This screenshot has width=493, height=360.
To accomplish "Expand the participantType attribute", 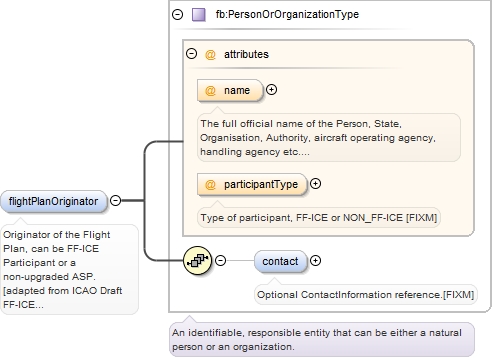I will [x=315, y=184].
